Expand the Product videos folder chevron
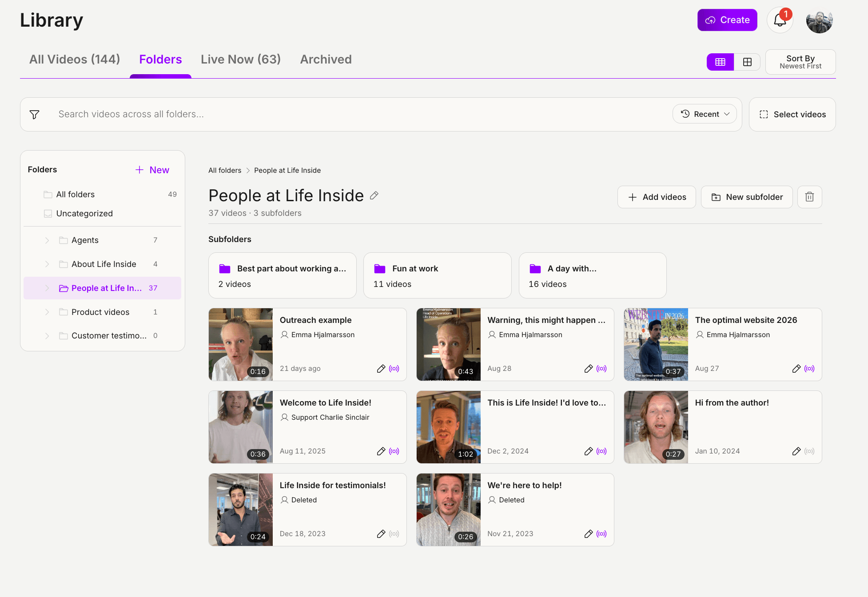 coord(47,312)
